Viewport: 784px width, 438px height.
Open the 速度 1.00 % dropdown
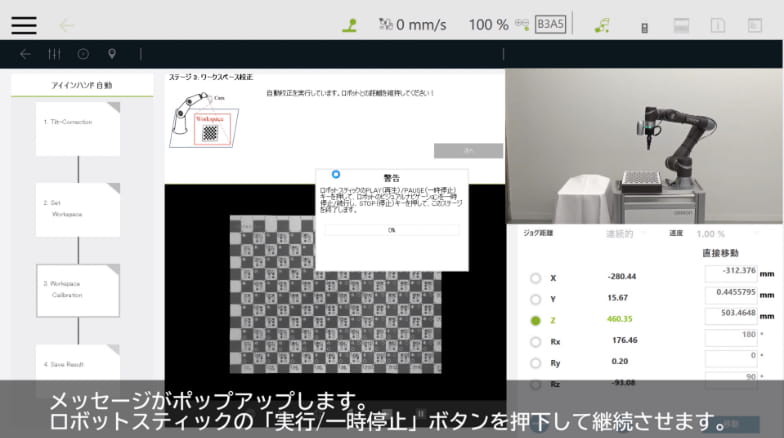(728, 234)
